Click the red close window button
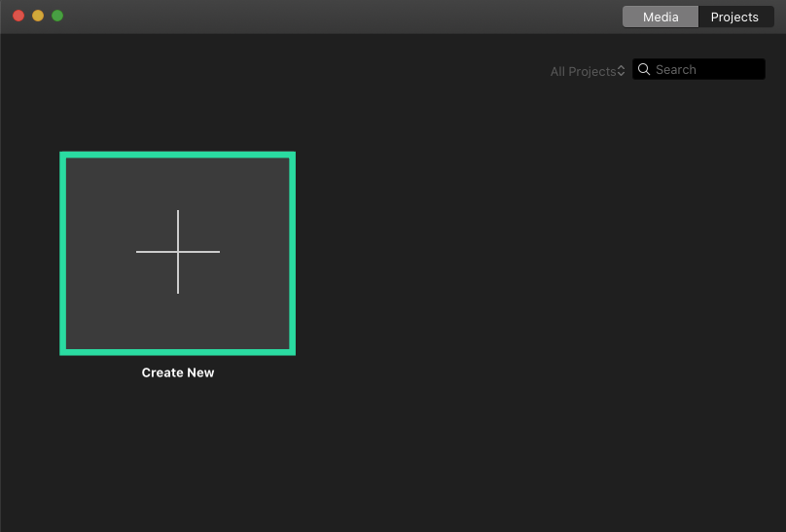 18,16
